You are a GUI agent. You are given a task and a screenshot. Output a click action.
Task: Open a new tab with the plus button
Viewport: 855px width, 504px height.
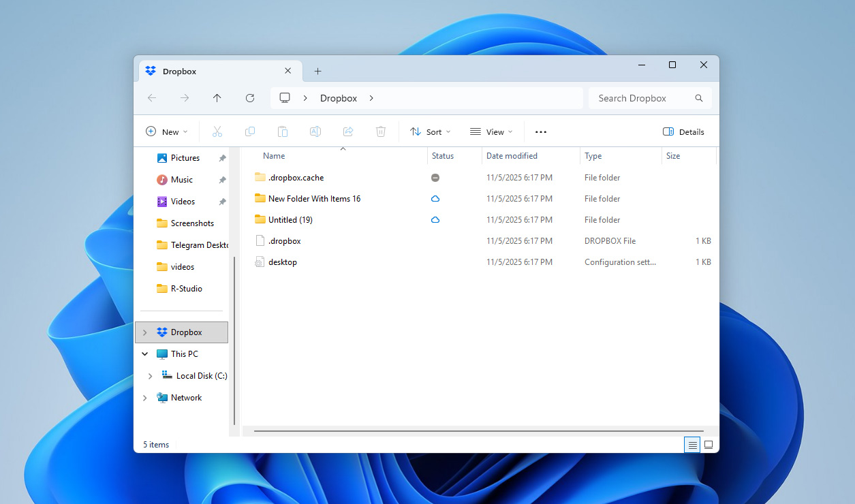point(317,71)
